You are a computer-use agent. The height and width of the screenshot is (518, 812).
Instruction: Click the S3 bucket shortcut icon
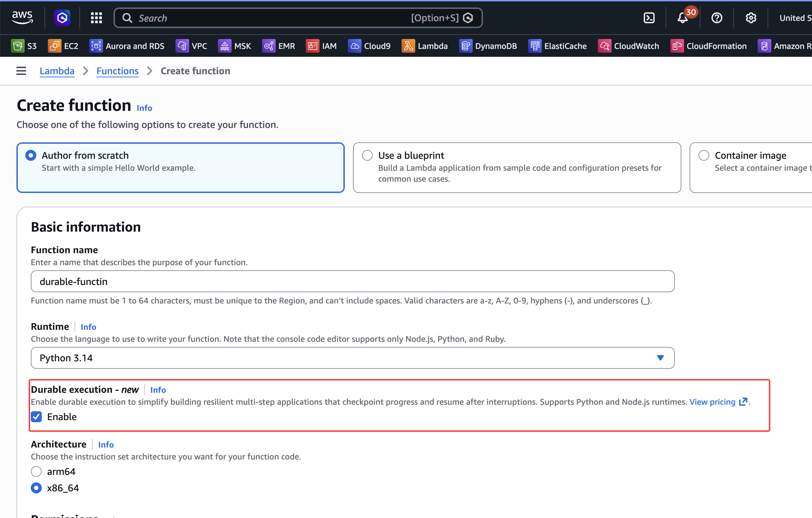[17, 46]
